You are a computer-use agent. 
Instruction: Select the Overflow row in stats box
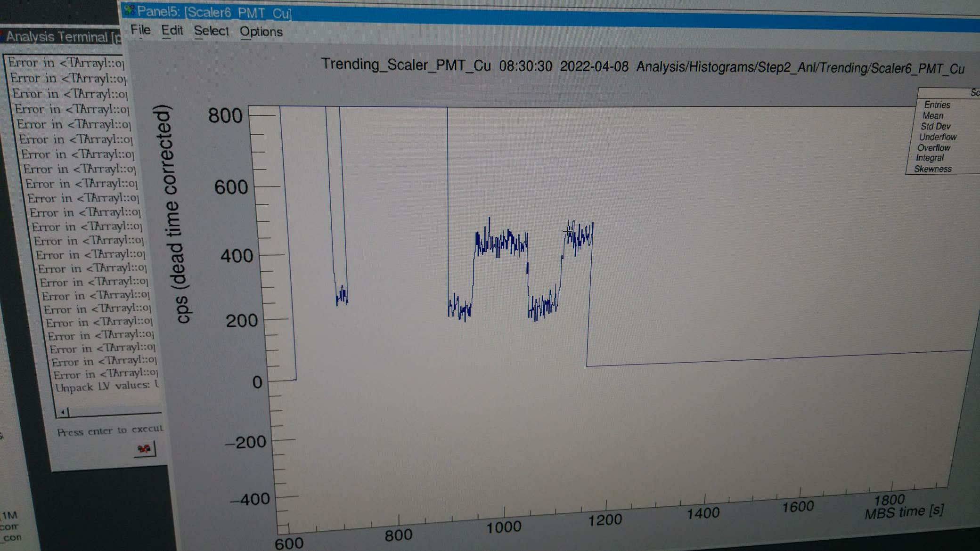(x=933, y=147)
